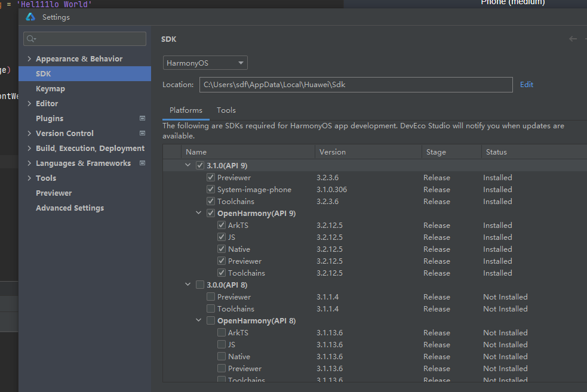Uncheck Toolchains 3.2.12.5 checkbox
The image size is (587, 392).
tap(222, 273)
